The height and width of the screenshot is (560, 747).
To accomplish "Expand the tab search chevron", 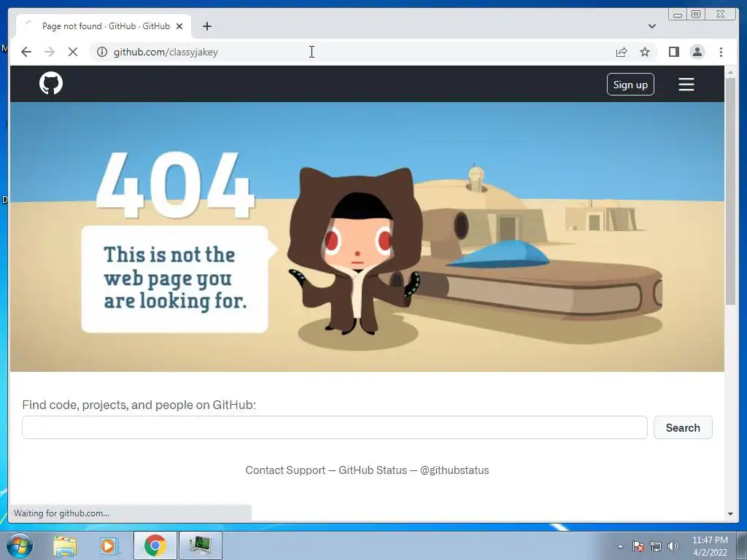I will click(652, 26).
